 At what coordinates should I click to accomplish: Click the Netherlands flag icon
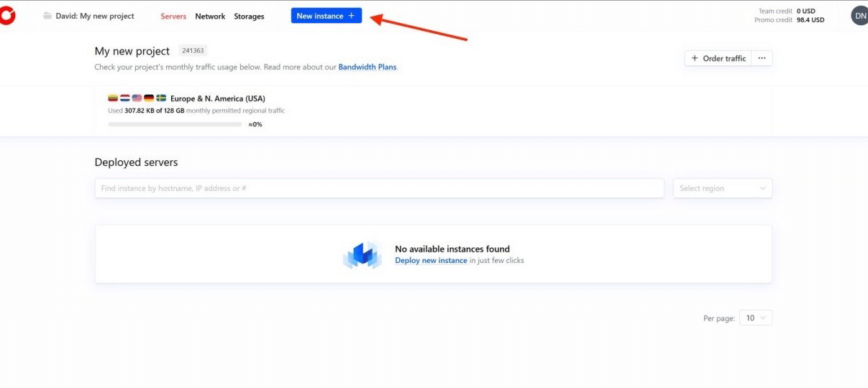point(124,98)
